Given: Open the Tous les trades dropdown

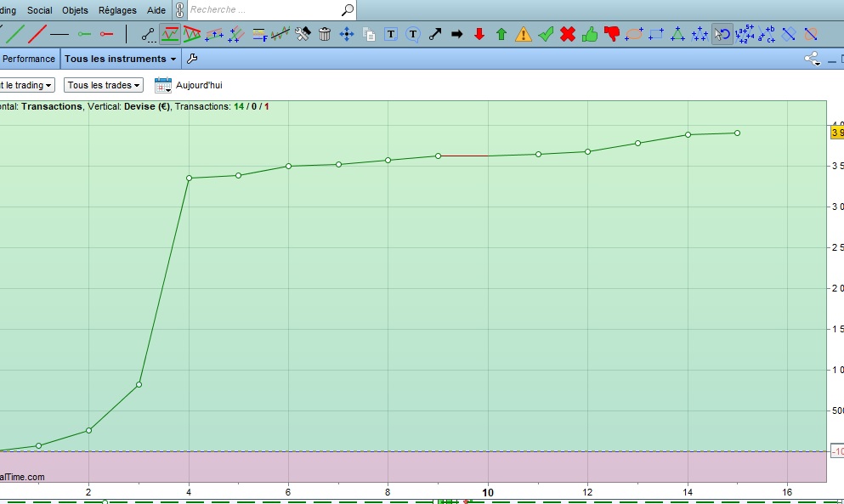Looking at the screenshot, I should coord(104,85).
